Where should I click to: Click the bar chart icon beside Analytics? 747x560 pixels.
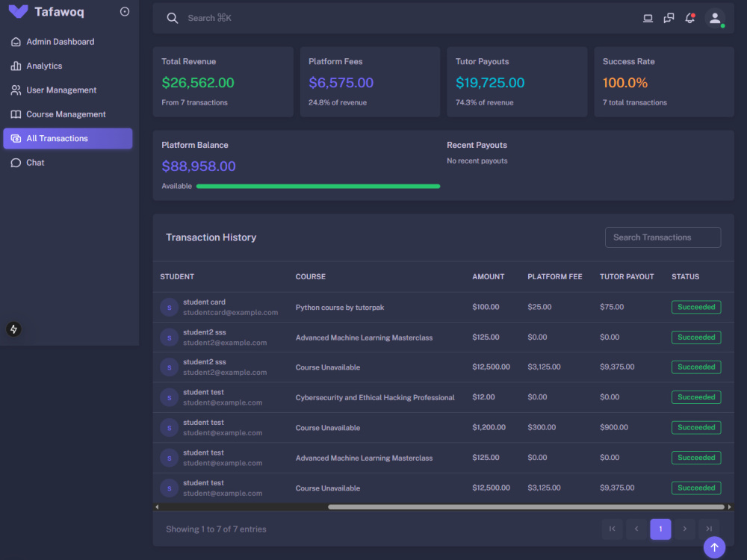point(16,66)
